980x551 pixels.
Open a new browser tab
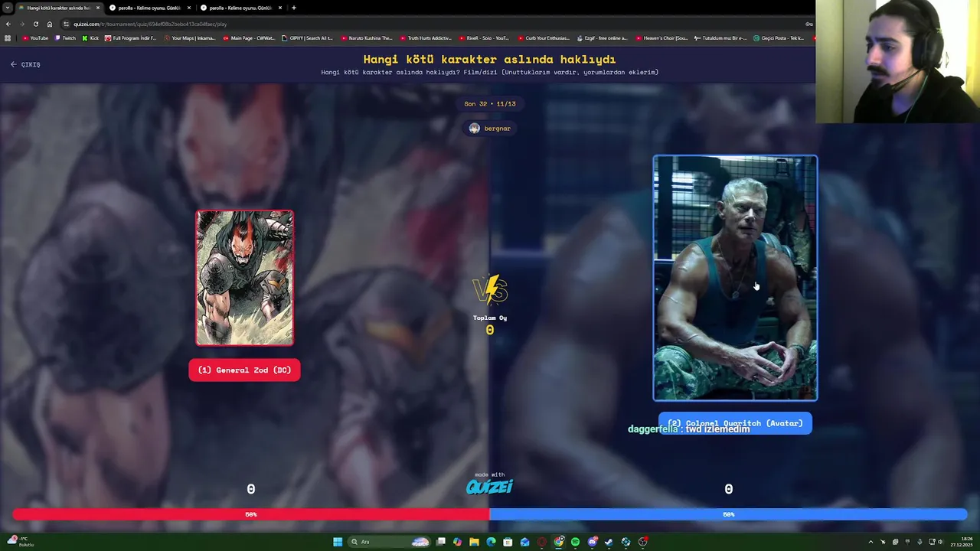[294, 8]
